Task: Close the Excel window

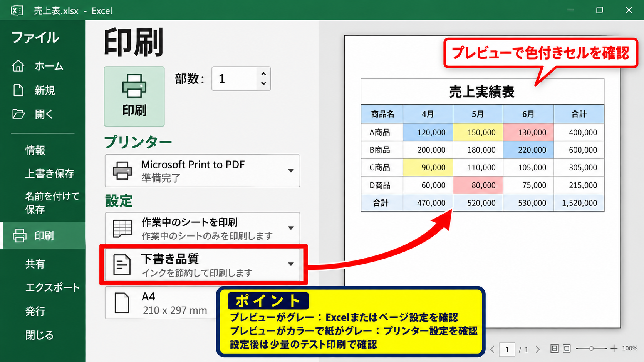Action: click(629, 10)
